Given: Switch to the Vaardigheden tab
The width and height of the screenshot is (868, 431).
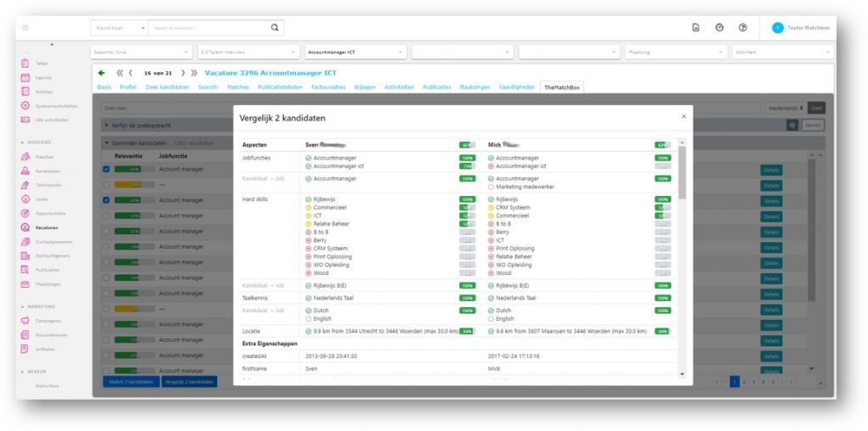Looking at the screenshot, I should [517, 87].
